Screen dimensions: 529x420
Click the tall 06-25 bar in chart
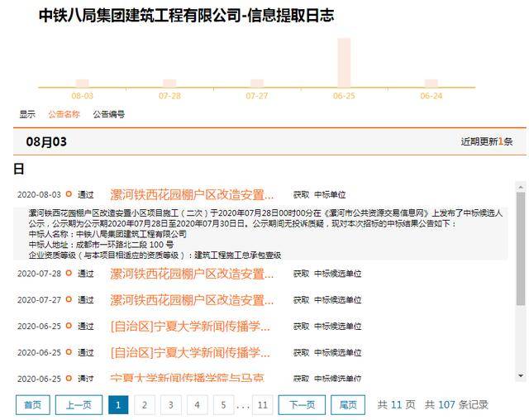click(x=344, y=63)
